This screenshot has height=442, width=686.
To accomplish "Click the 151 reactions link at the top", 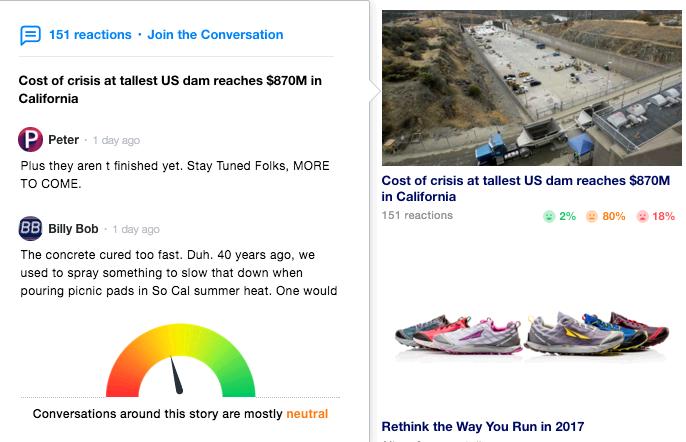I will [x=90, y=35].
